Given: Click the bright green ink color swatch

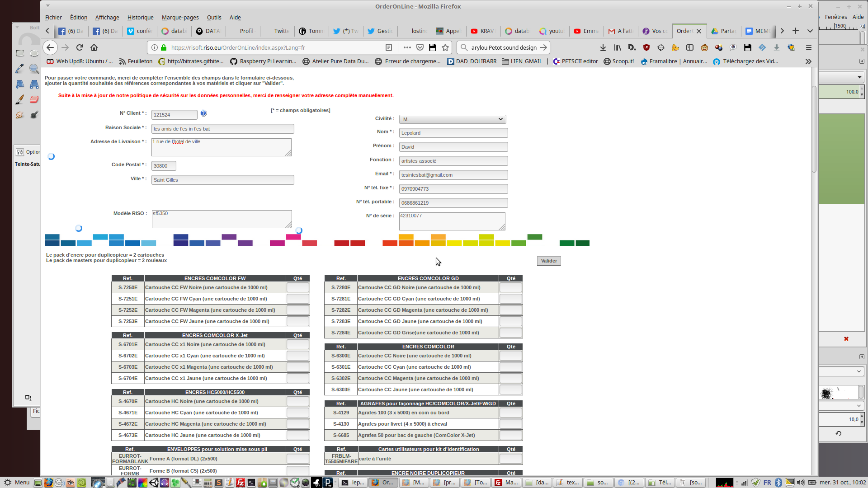Looking at the screenshot, I should 518,243.
